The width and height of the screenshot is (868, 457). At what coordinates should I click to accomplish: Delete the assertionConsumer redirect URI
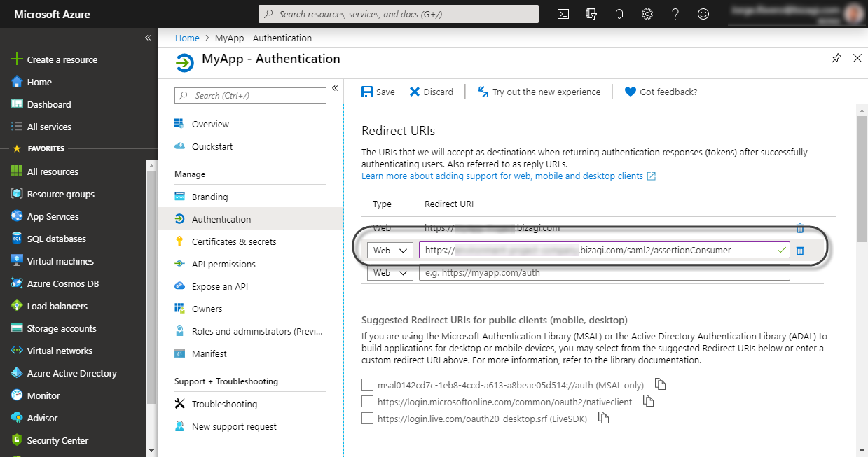(799, 251)
